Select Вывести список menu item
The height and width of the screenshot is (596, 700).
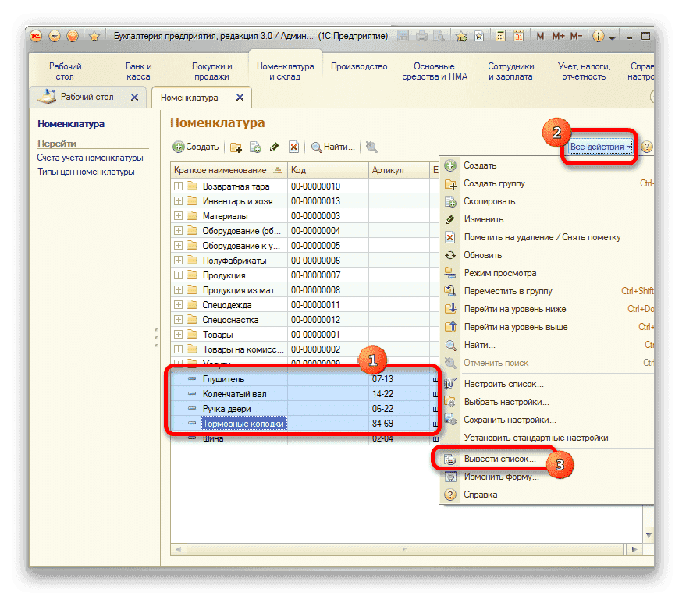click(499, 459)
